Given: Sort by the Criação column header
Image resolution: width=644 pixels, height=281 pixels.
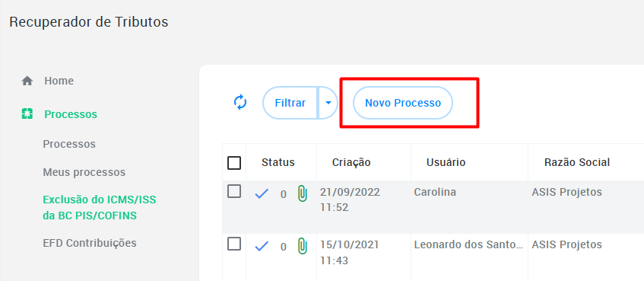Looking at the screenshot, I should [x=351, y=162].
